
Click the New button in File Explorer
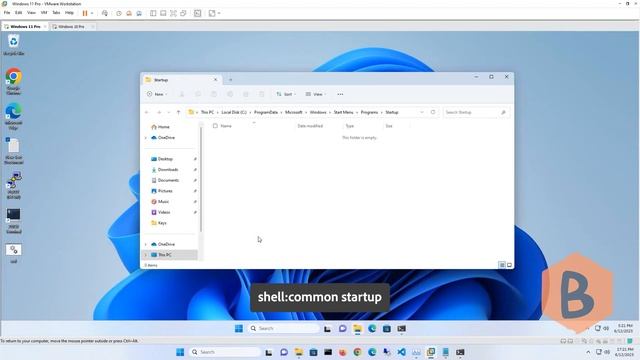[157, 94]
